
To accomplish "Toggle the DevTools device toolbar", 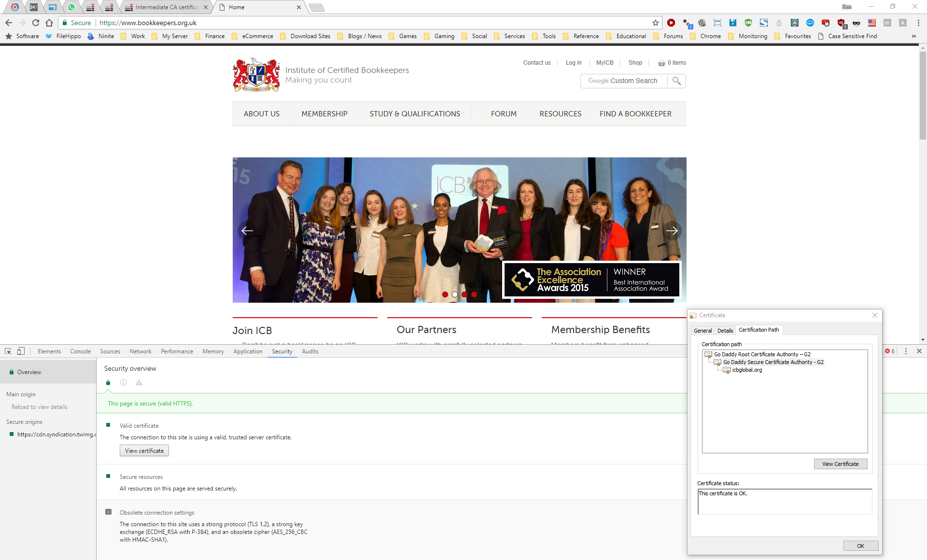I will (21, 351).
